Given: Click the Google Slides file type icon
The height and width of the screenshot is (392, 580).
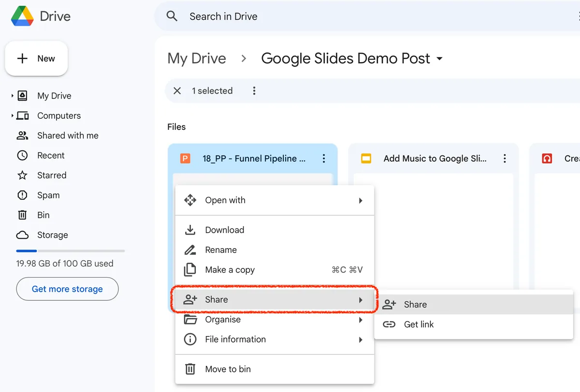Looking at the screenshot, I should point(366,158).
